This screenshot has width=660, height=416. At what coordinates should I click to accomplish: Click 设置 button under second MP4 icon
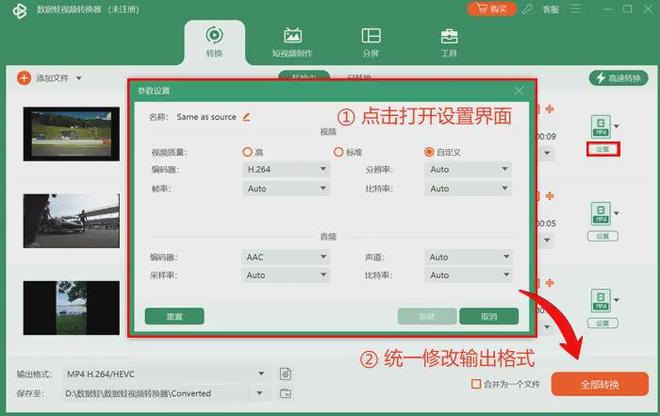click(x=603, y=236)
